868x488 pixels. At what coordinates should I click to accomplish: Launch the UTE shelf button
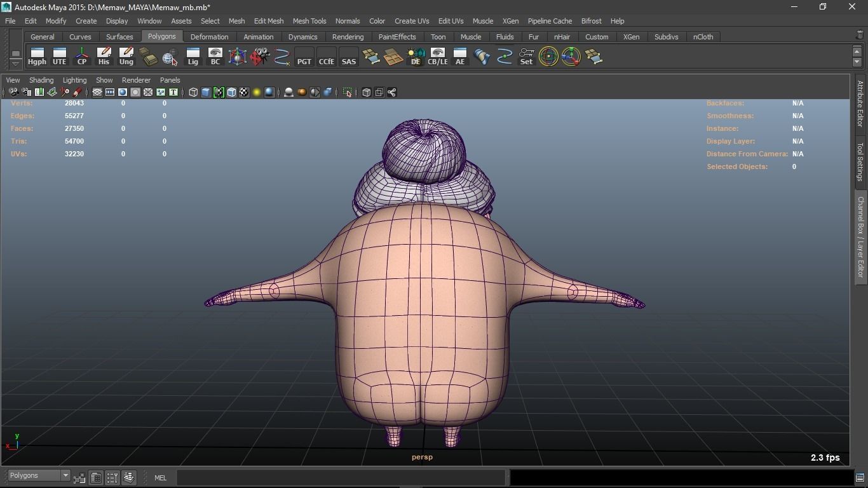point(59,57)
